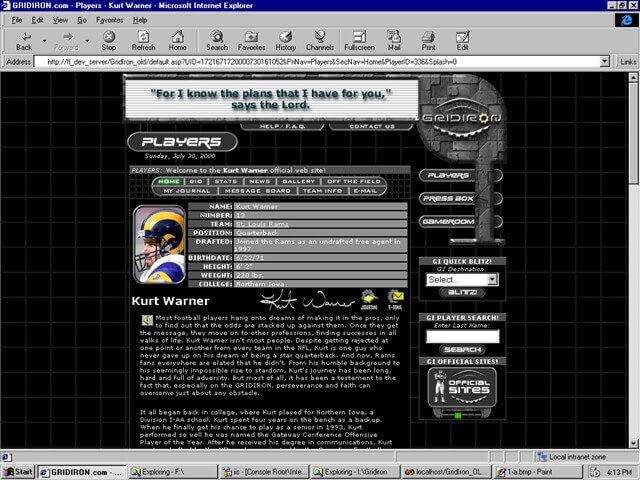Open the Back history dropdown arrow
Screen dimensions: 640x480
pyautogui.click(x=44, y=41)
